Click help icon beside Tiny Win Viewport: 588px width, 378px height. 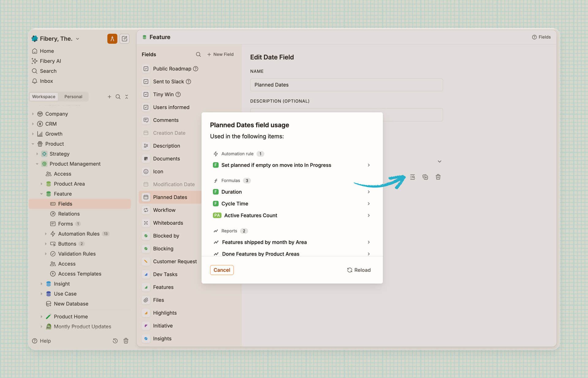[x=178, y=95]
